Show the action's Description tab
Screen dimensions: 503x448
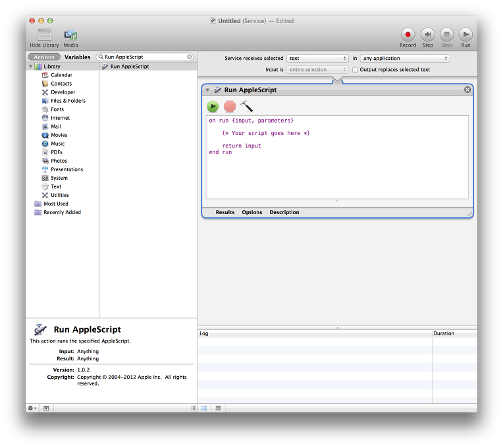(x=284, y=212)
